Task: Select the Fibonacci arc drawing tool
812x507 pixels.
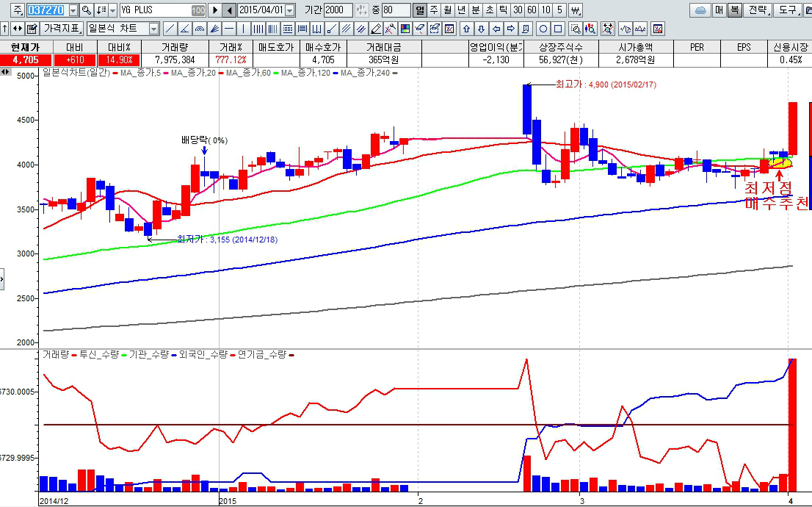Action: point(199,29)
